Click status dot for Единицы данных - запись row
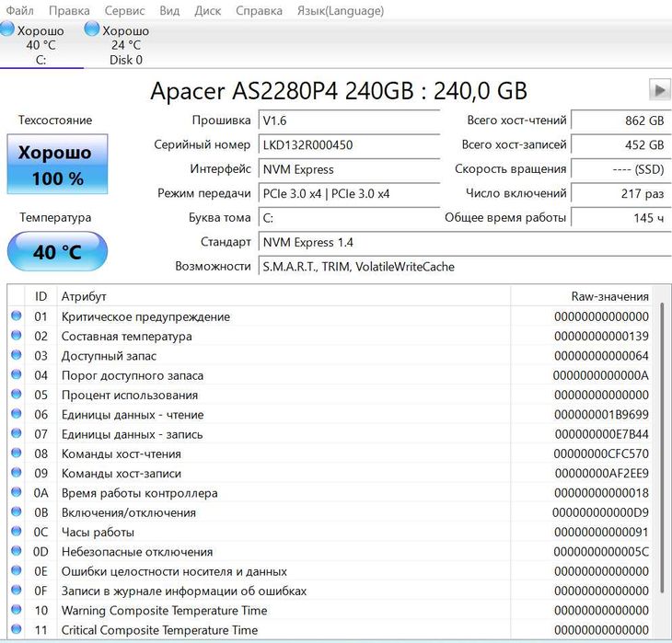Screen dimensions: 672x643 point(17,433)
